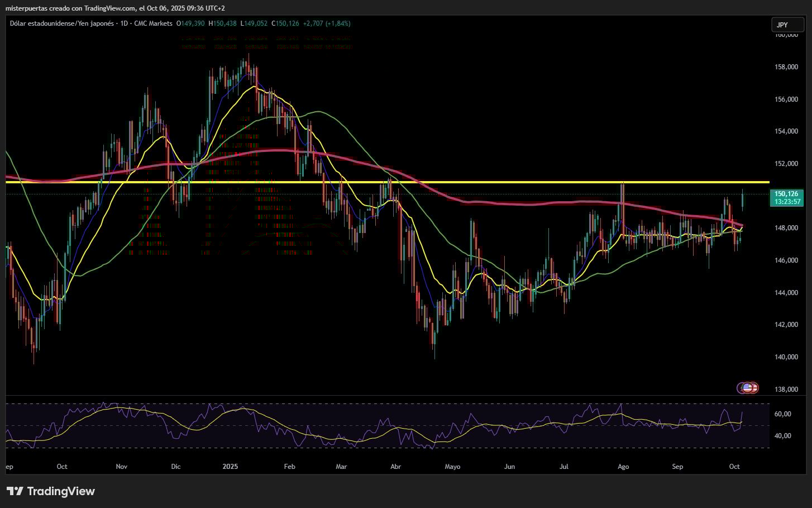
Task: Select the yellow horizontal resistance line
Action: pos(388,182)
